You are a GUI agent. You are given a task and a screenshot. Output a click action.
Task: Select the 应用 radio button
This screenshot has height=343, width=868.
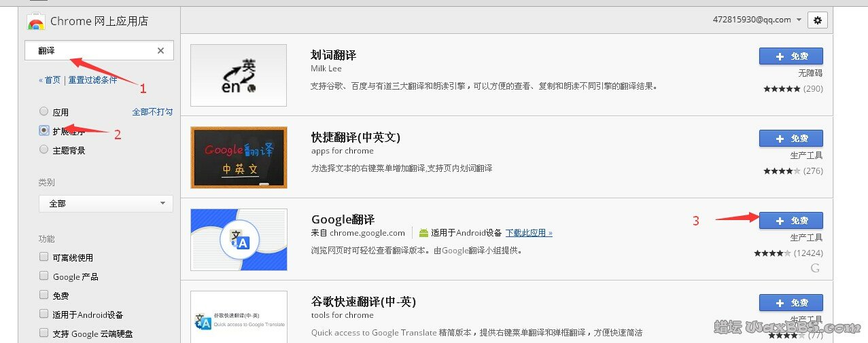pos(44,111)
